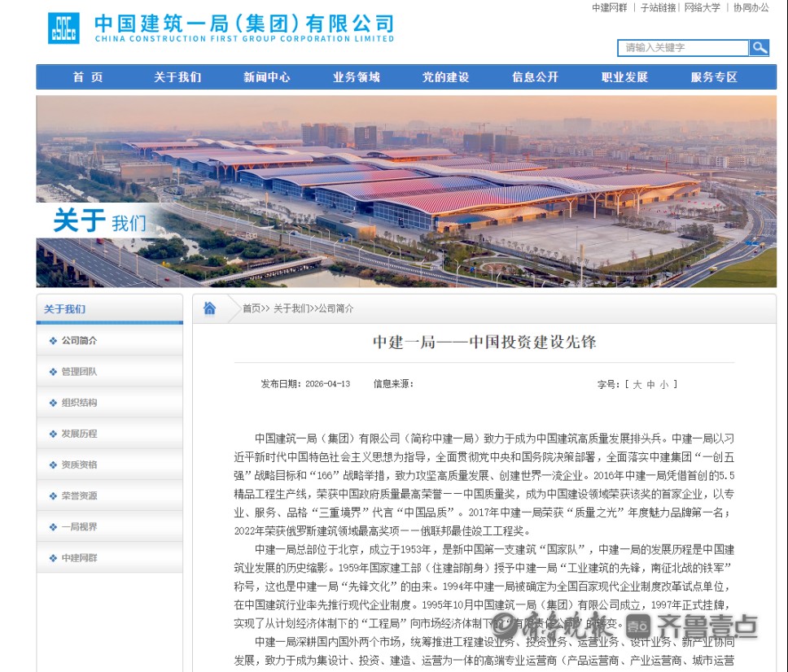Focus the keyword search input field
The height and width of the screenshot is (672, 788).
(x=682, y=48)
